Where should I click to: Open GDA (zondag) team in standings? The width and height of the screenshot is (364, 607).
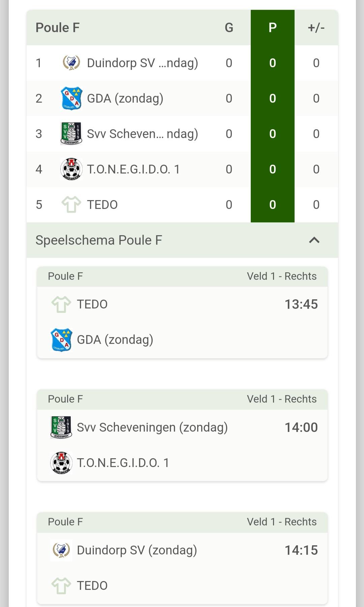[x=125, y=99]
